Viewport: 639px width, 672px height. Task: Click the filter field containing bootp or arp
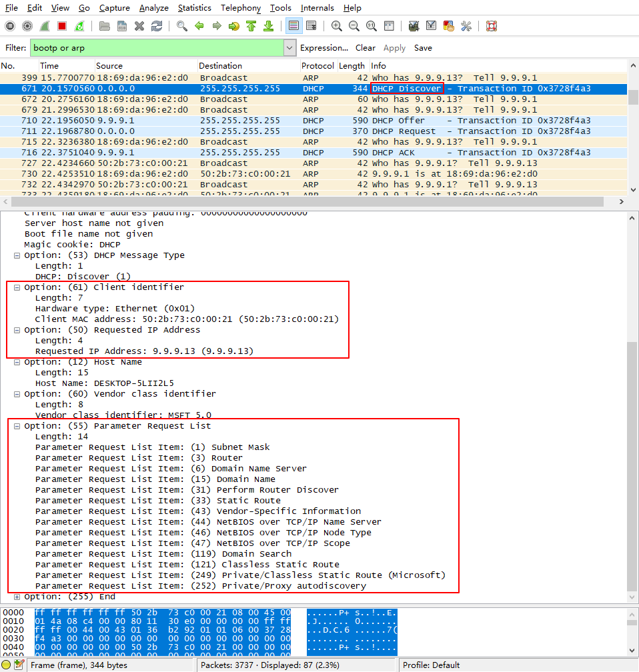(157, 48)
